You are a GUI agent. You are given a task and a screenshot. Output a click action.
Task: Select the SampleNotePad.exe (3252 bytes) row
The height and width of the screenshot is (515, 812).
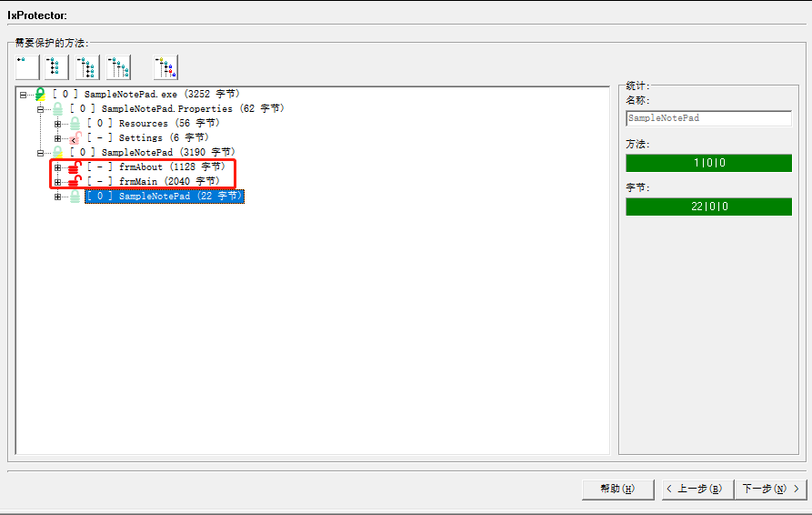(x=146, y=95)
